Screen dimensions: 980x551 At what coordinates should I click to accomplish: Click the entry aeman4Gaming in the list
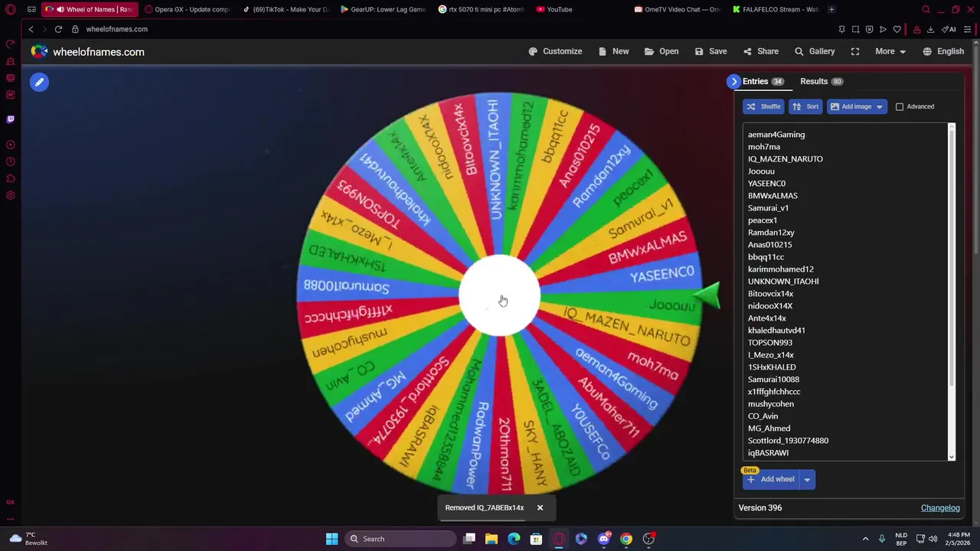coord(776,135)
